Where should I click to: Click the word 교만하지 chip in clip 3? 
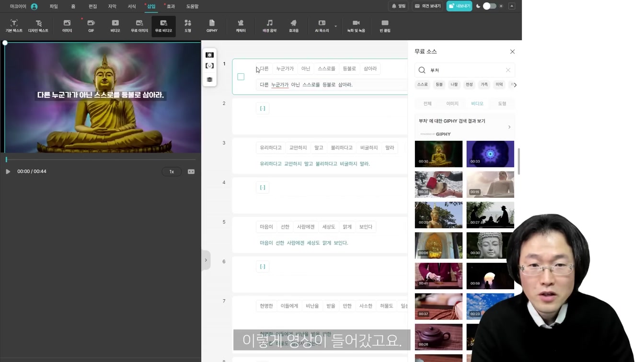coord(298,147)
